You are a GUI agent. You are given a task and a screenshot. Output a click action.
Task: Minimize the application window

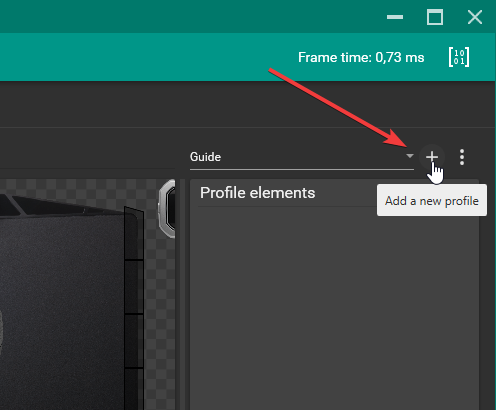(x=395, y=17)
